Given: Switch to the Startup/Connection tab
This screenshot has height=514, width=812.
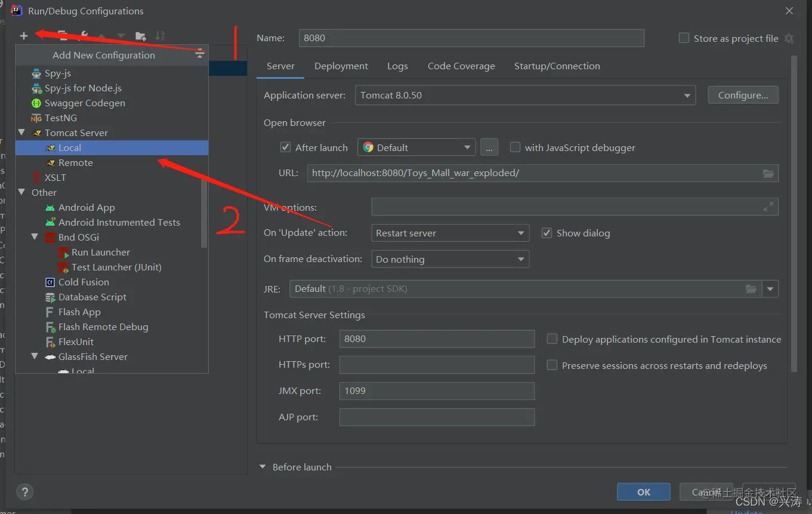Looking at the screenshot, I should 557,66.
